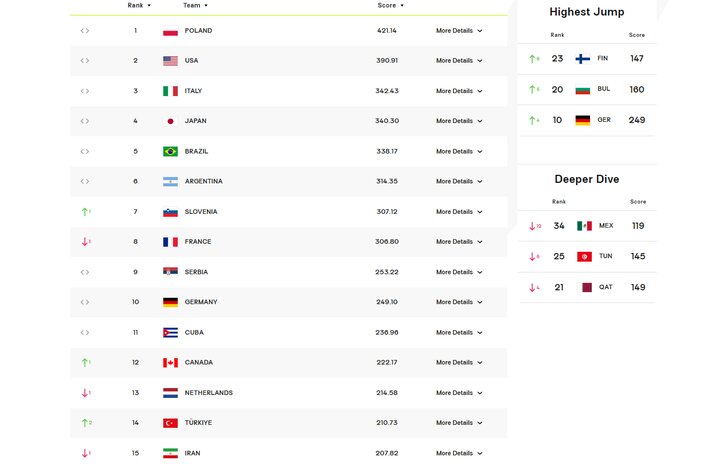Click the USA flag icon

click(170, 61)
